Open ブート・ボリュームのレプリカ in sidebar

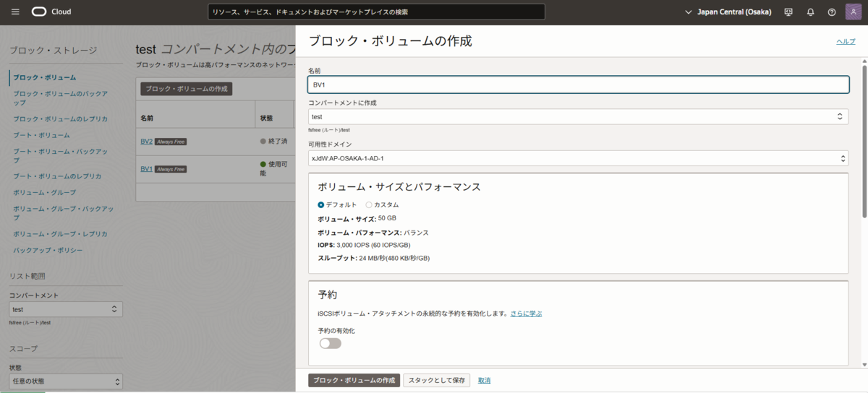tap(57, 176)
